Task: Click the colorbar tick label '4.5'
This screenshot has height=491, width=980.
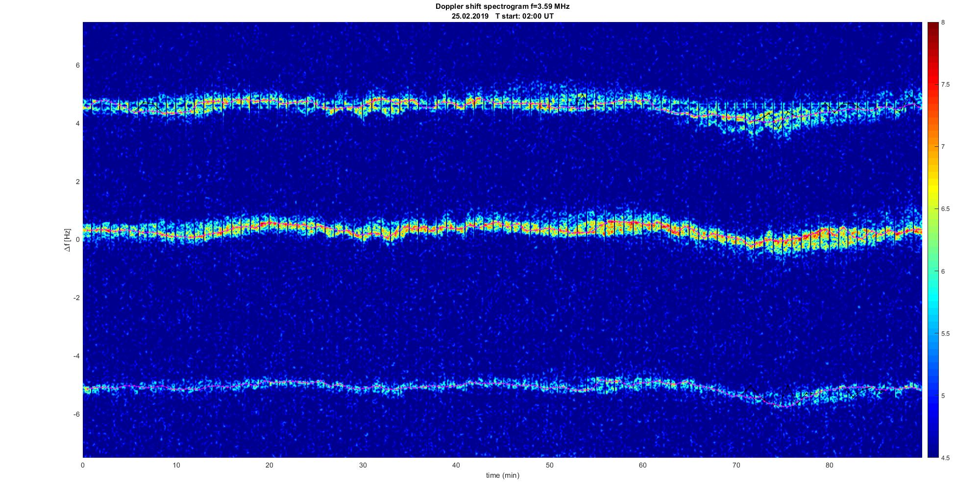Action: (945, 458)
